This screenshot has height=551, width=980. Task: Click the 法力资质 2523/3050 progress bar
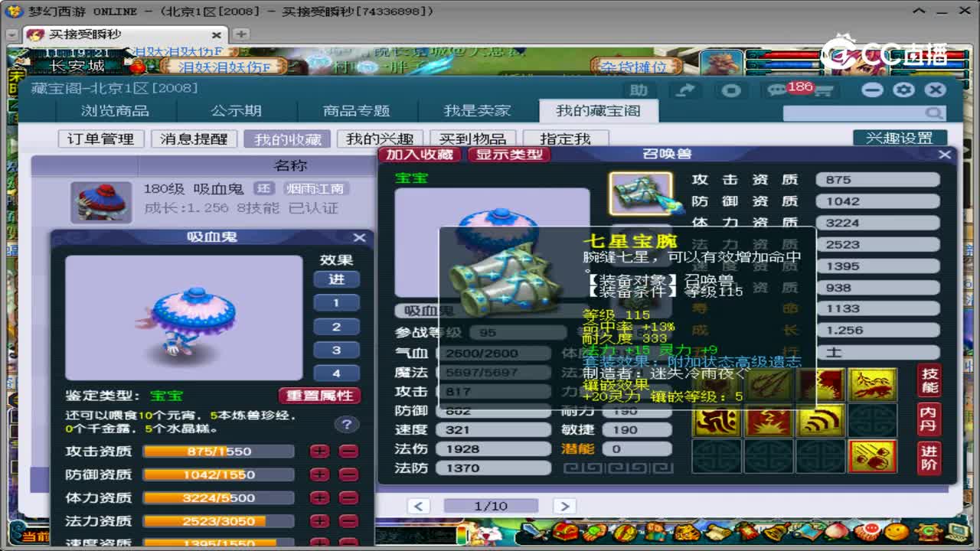219,520
